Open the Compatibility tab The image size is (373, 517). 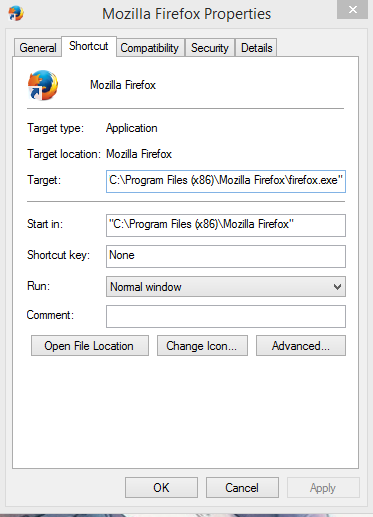click(x=149, y=48)
